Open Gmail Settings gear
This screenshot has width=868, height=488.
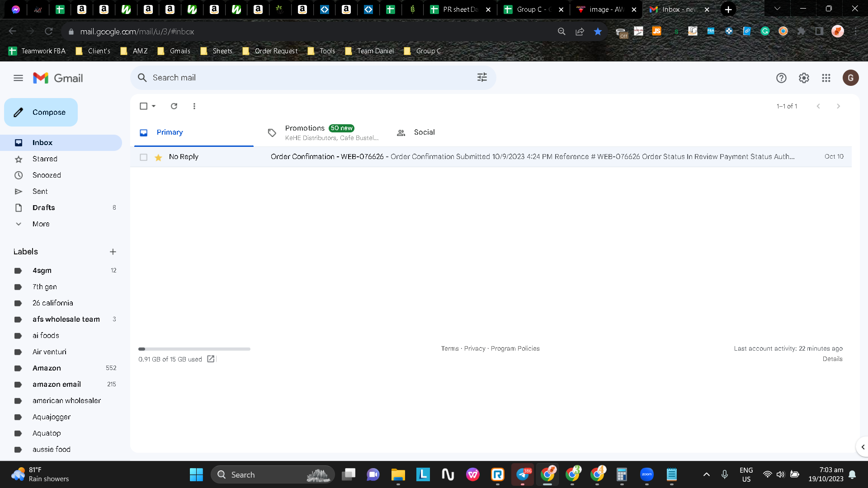(804, 78)
